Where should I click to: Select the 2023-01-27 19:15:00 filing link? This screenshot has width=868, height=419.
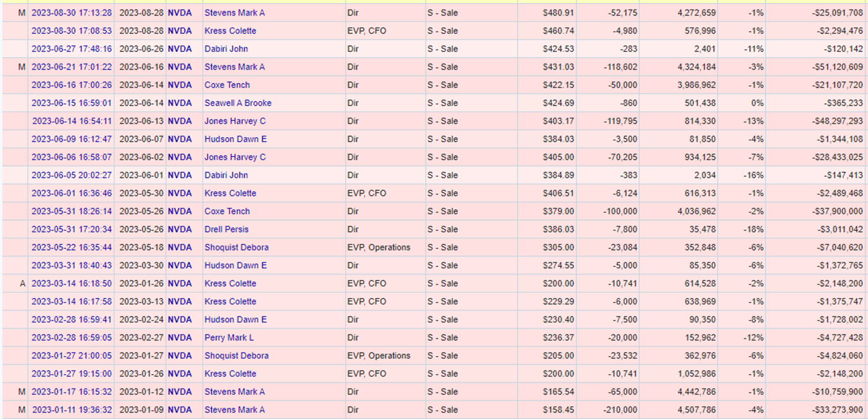[71, 373]
